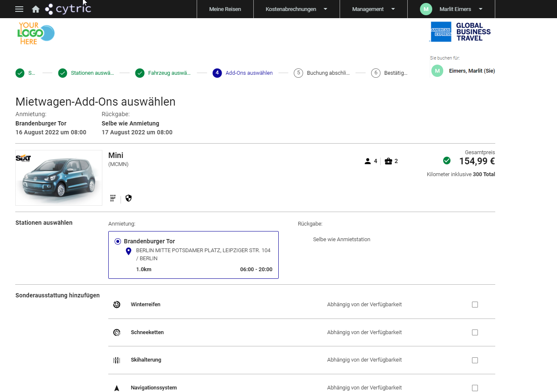The image size is (557, 392).
Task: Add Navigationssystem via its checkbox
Action: (x=475, y=388)
